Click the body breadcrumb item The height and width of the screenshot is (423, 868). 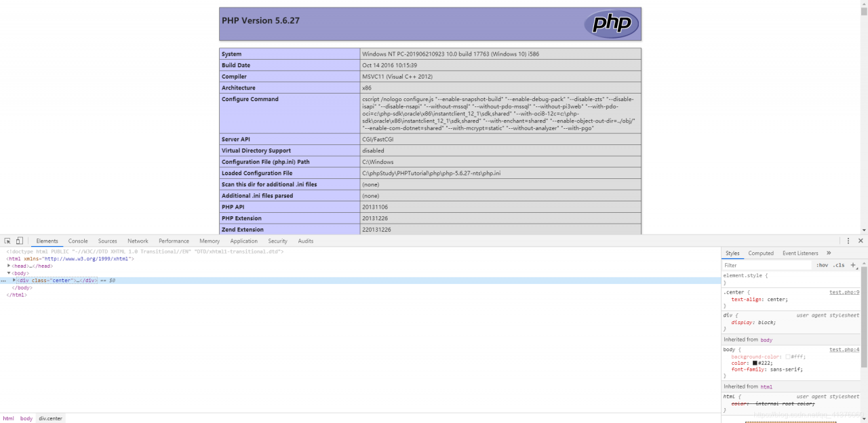click(26, 418)
